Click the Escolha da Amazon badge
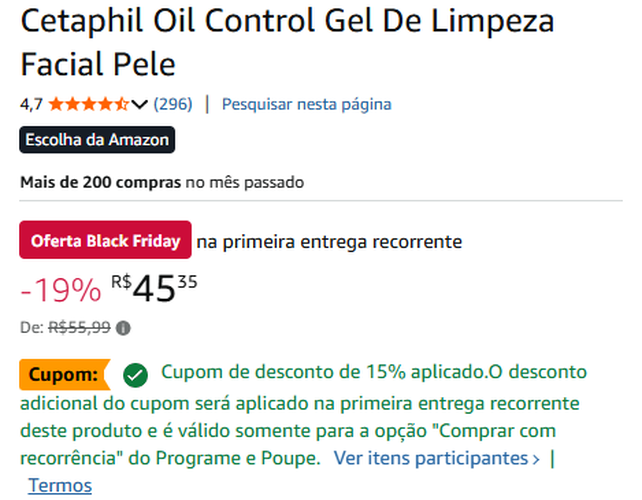The height and width of the screenshot is (500, 642). pos(97,140)
